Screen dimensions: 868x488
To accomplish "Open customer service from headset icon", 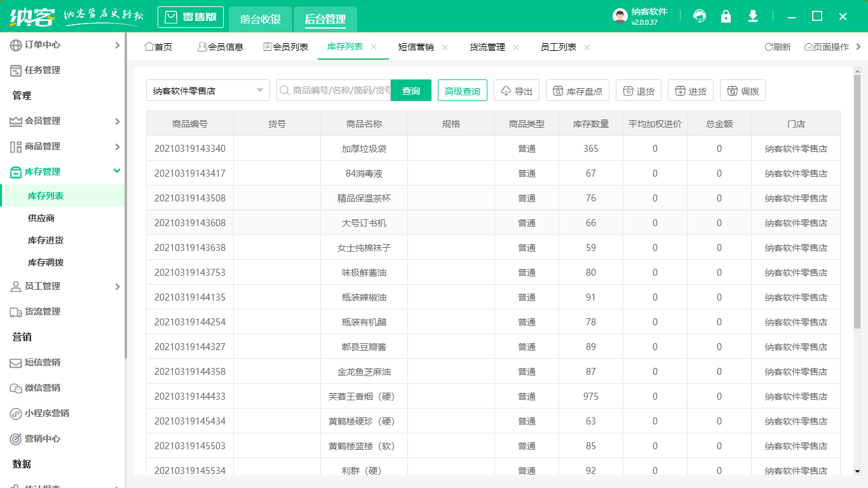I will click(x=699, y=16).
